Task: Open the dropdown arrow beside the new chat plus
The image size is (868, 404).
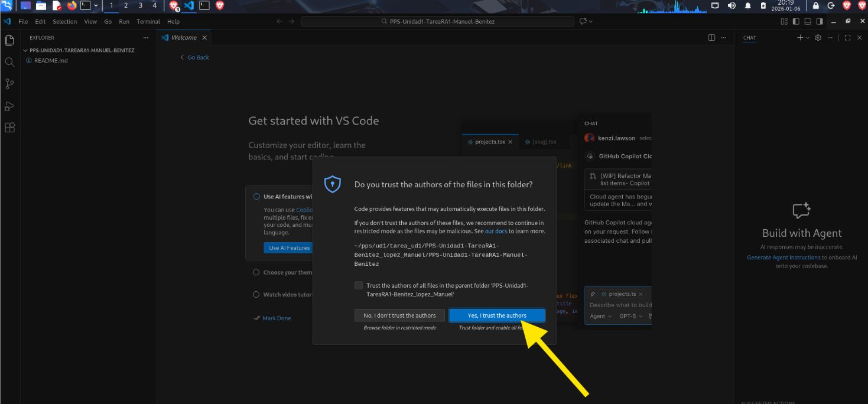Action: [807, 37]
